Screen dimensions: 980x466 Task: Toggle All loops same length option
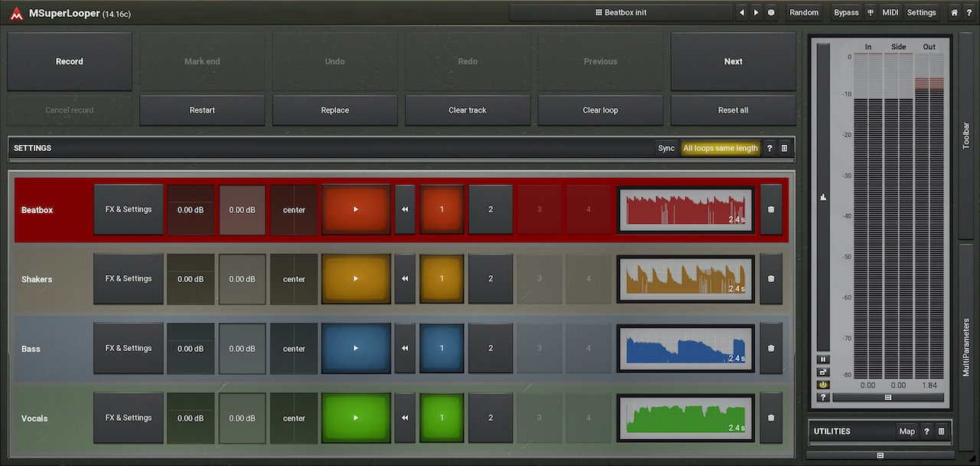pyautogui.click(x=720, y=148)
